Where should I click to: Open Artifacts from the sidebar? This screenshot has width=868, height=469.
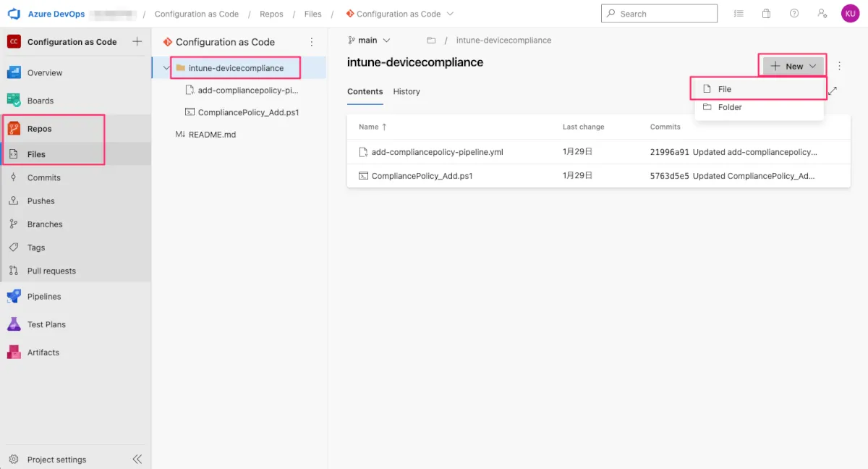point(43,352)
